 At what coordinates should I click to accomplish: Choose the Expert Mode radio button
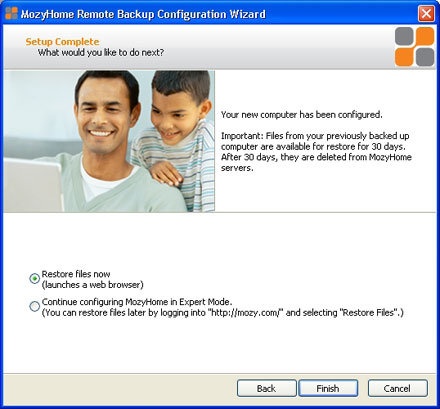[34, 306]
